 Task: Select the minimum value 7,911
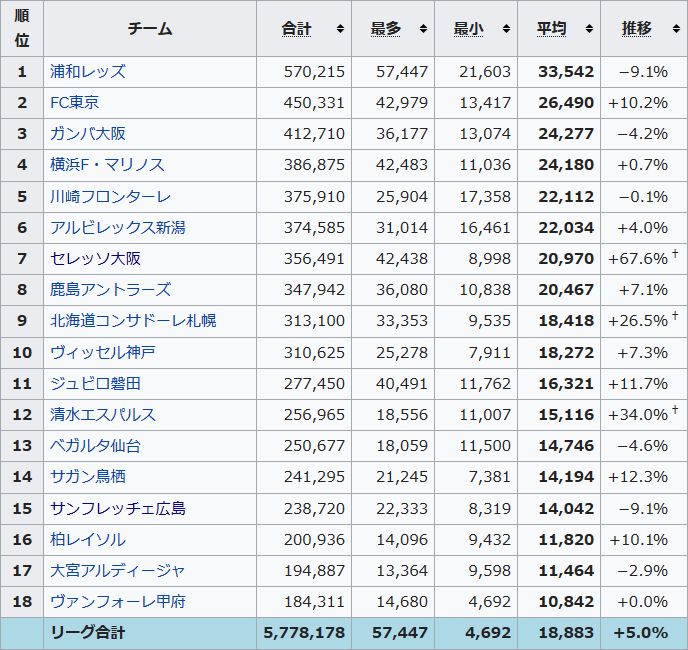click(490, 352)
